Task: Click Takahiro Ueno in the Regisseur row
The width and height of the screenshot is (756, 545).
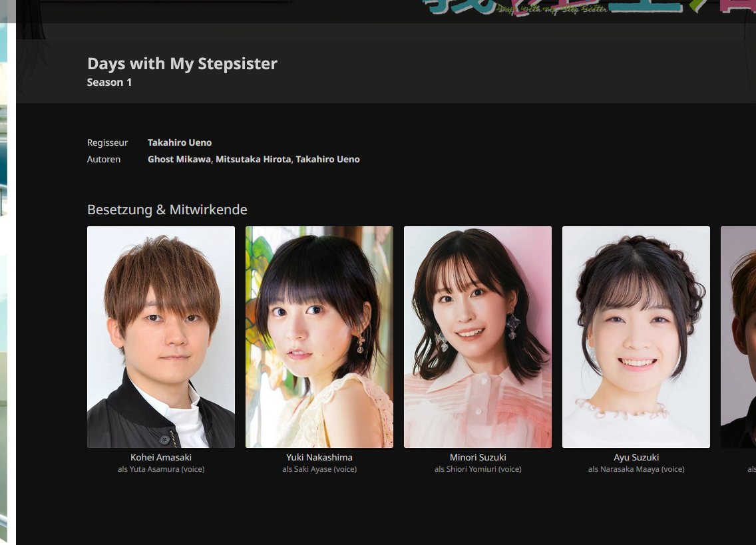Action: click(180, 142)
